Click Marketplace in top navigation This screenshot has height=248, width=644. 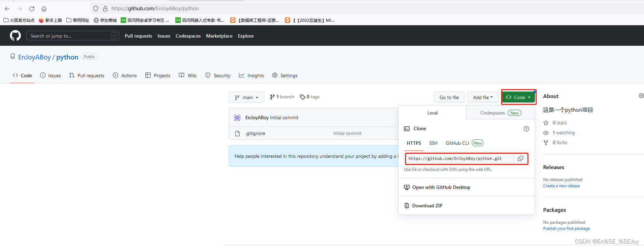pyautogui.click(x=219, y=36)
